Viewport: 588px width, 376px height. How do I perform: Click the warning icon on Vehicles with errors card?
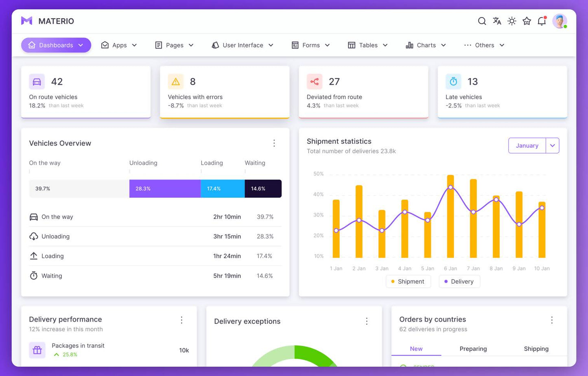(175, 81)
